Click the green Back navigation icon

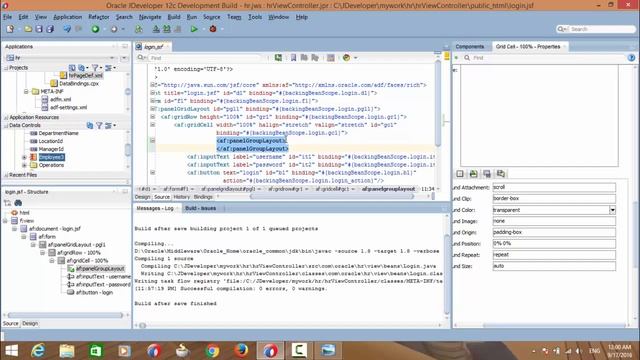pos(95,29)
